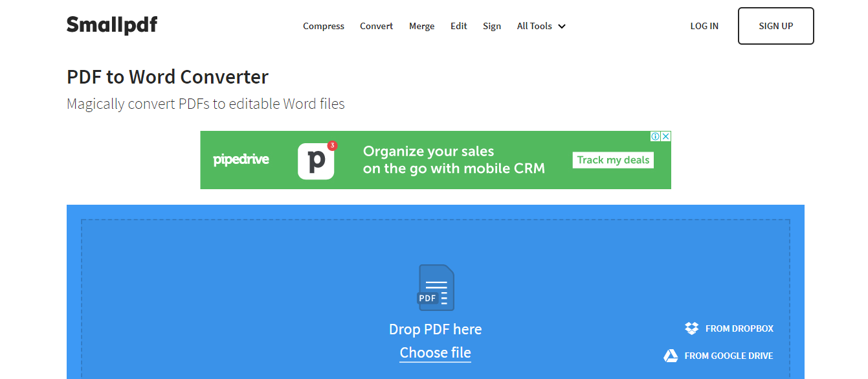868x379 pixels.
Task: Go to Edit in the top navigation
Action: click(x=459, y=26)
